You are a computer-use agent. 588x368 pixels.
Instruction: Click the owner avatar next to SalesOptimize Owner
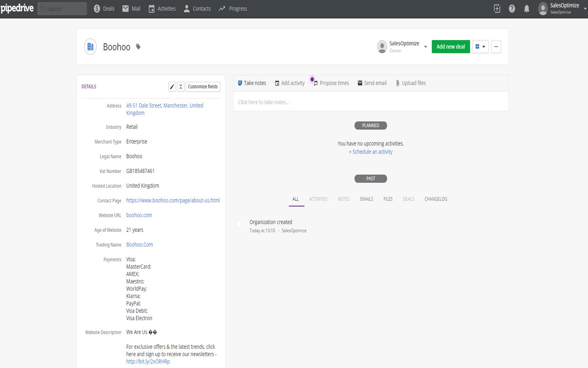point(382,47)
